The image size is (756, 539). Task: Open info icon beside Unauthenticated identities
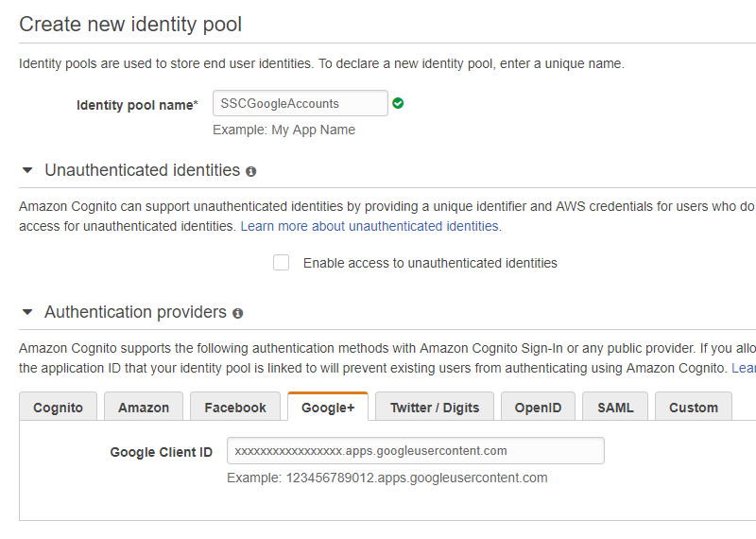click(250, 171)
